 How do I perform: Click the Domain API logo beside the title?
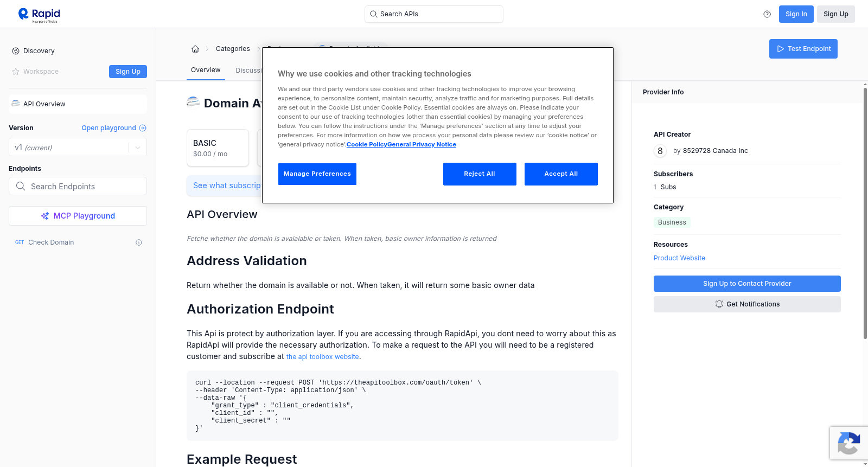point(193,102)
